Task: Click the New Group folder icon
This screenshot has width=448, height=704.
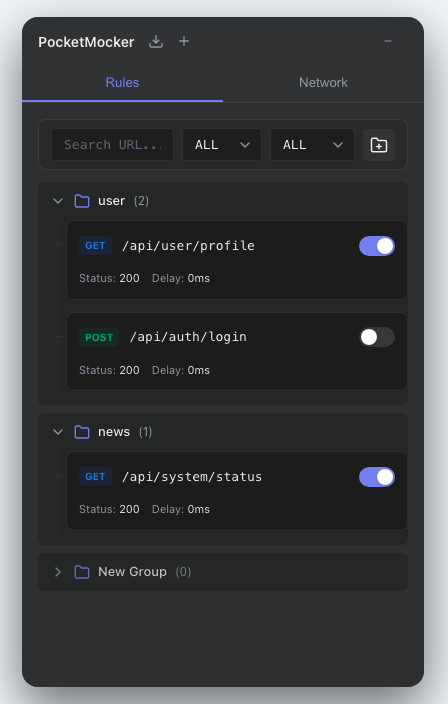Action: [x=82, y=572]
